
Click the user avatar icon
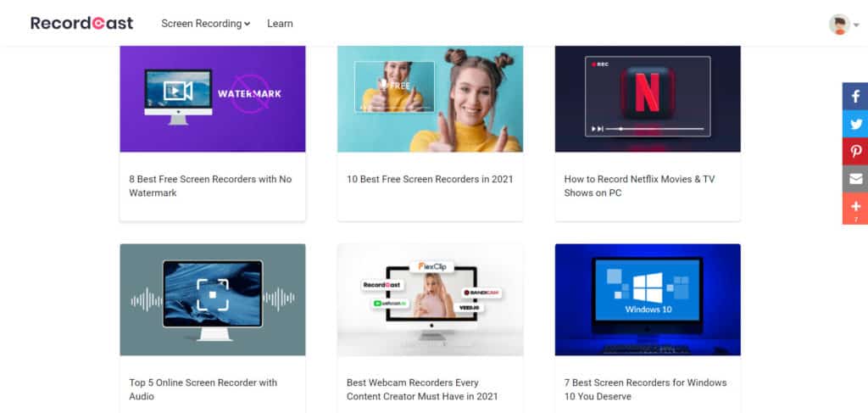tap(838, 24)
